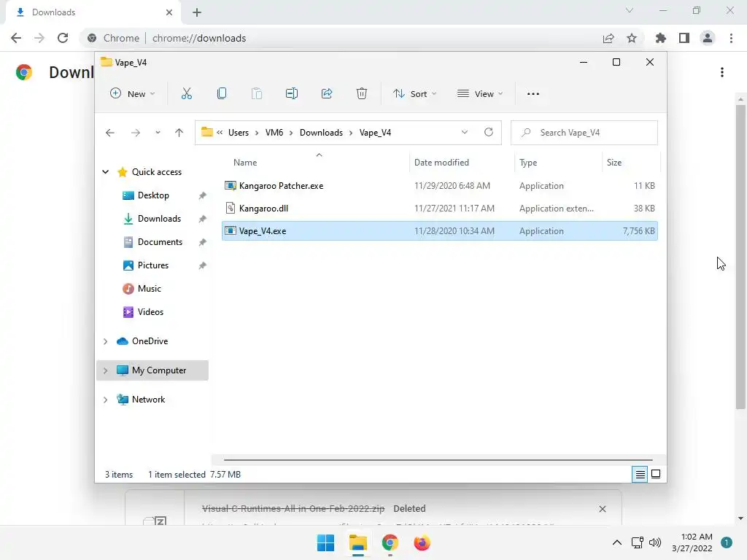Open Music in sidebar
This screenshot has height=560, width=747.
click(149, 289)
